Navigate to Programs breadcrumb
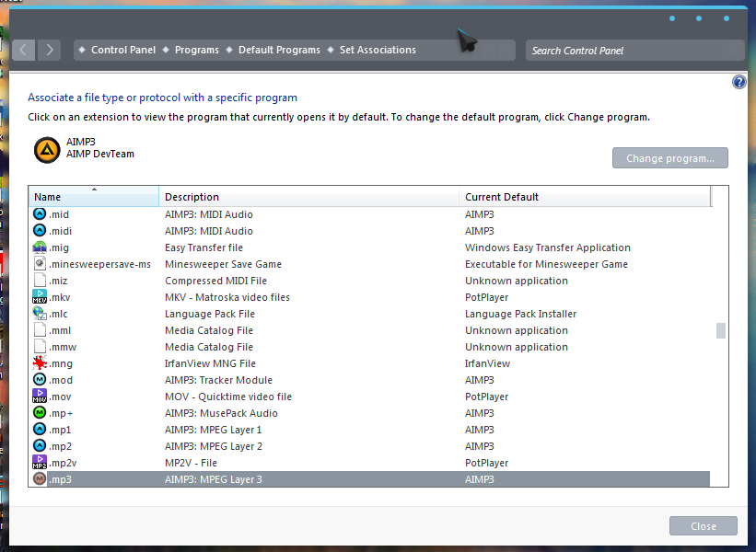The image size is (756, 552). (197, 50)
